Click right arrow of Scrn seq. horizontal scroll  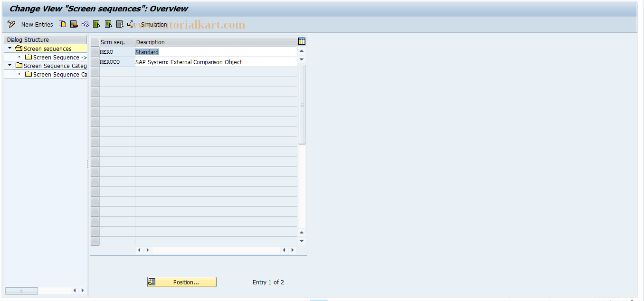[x=148, y=250]
